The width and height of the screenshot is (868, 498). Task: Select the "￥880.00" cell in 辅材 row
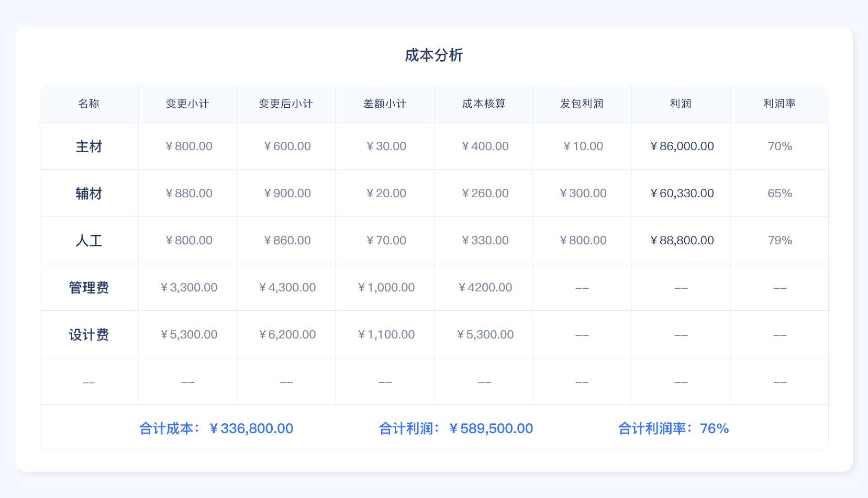(x=188, y=194)
